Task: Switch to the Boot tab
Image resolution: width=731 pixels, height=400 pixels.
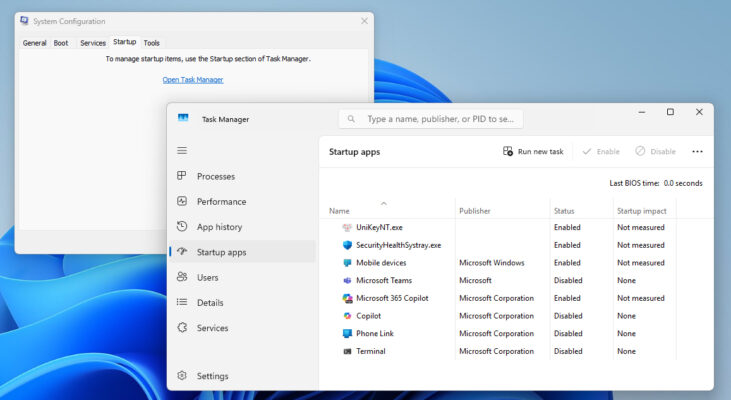Action: [x=61, y=43]
